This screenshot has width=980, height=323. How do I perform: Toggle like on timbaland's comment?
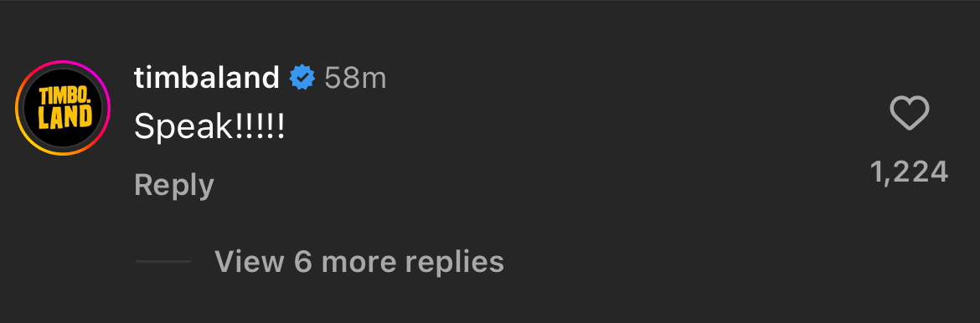click(909, 115)
